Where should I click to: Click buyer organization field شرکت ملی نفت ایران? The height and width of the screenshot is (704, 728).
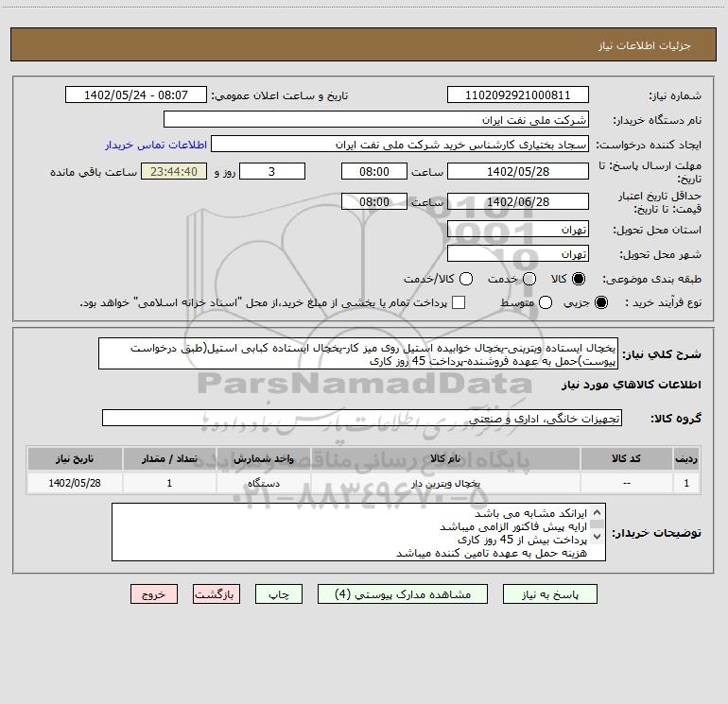click(376, 120)
